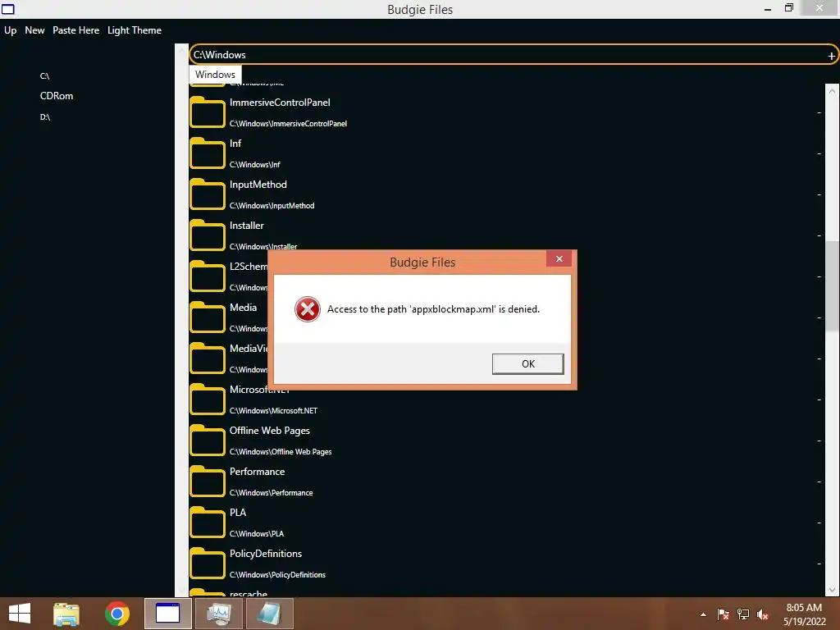This screenshot has width=840, height=630.
Task: Open Action Center flag tray icon
Action: click(724, 614)
